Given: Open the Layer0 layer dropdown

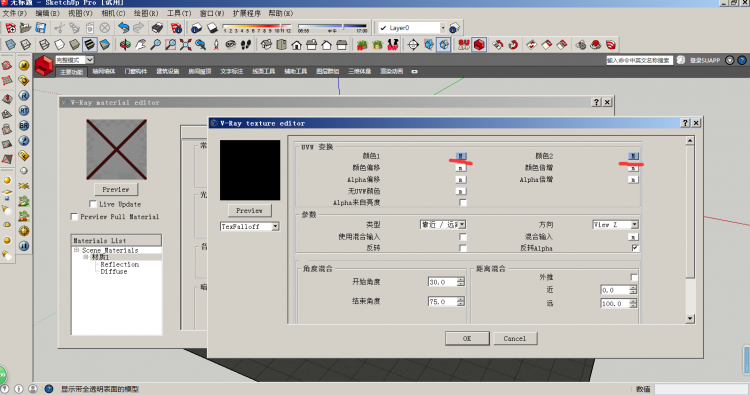Looking at the screenshot, I should 442,28.
